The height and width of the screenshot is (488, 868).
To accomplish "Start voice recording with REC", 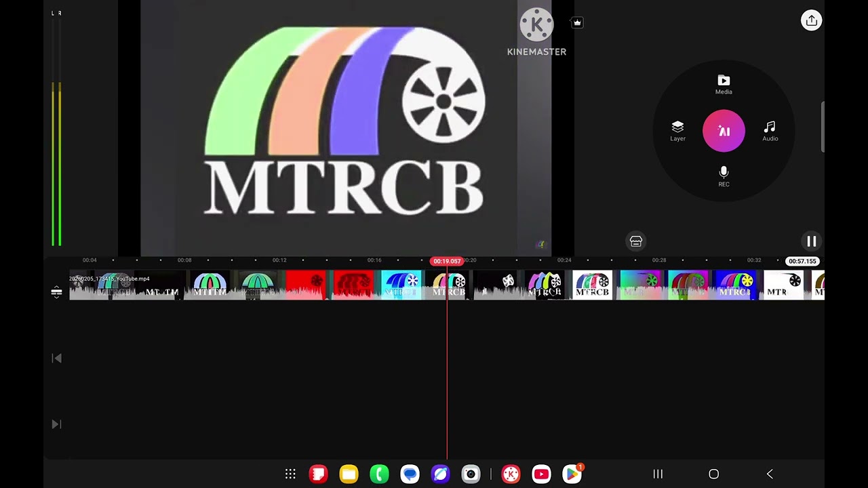I will coord(724,177).
